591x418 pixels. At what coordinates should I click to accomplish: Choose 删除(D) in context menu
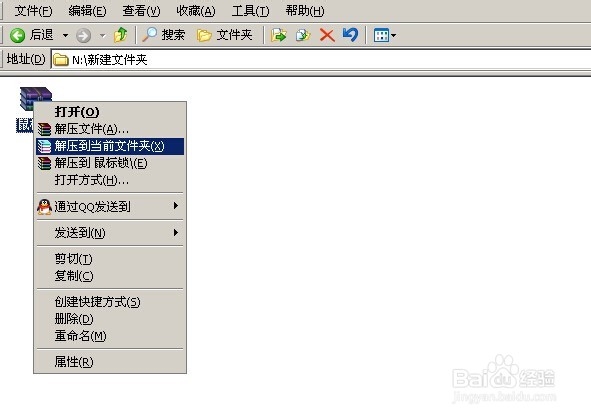click(x=110, y=319)
